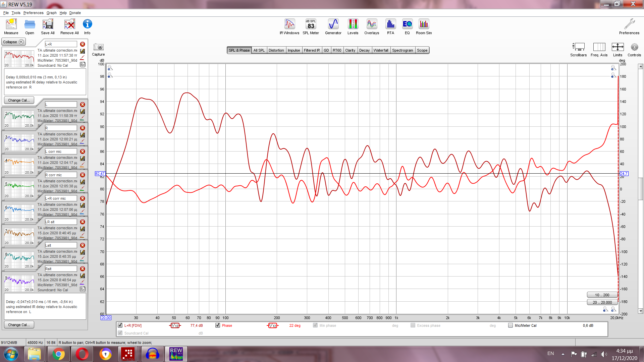Click the 20 .. 20.000 range button
The image size is (644, 362).
602,302
